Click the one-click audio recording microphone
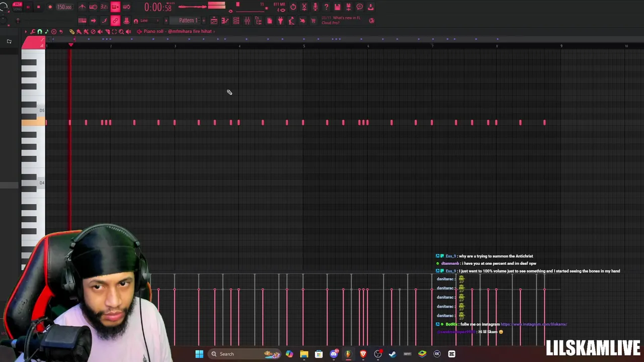The image size is (644, 362). [315, 7]
